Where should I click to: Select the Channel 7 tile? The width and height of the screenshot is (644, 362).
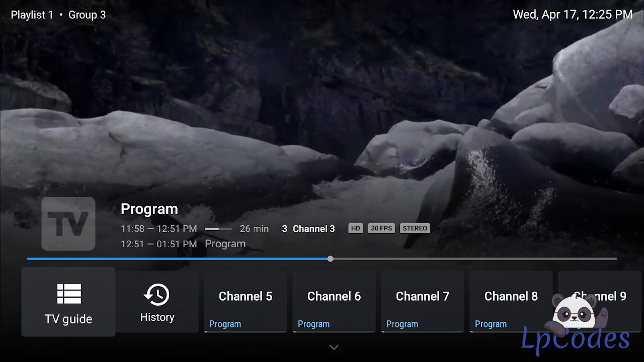click(423, 302)
